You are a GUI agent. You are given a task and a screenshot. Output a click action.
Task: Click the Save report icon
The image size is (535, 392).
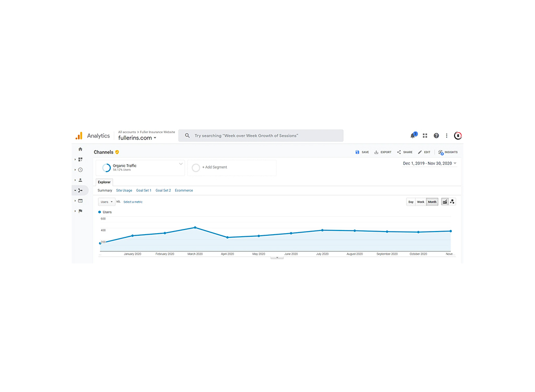tap(357, 152)
